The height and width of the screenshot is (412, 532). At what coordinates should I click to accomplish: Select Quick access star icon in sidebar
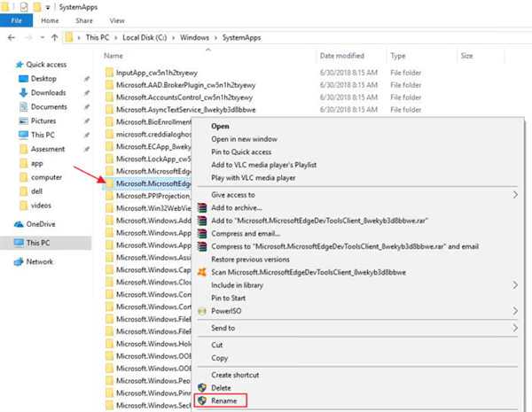[x=20, y=65]
